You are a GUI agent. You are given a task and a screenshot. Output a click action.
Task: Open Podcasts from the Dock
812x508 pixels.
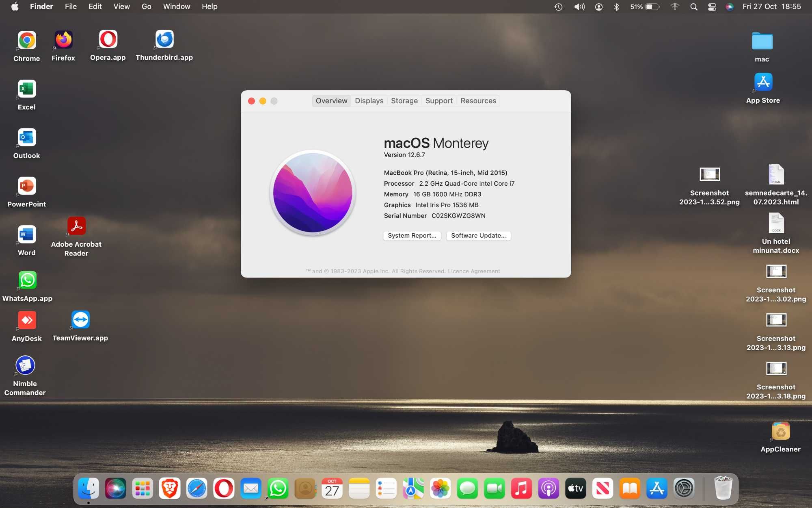(549, 488)
